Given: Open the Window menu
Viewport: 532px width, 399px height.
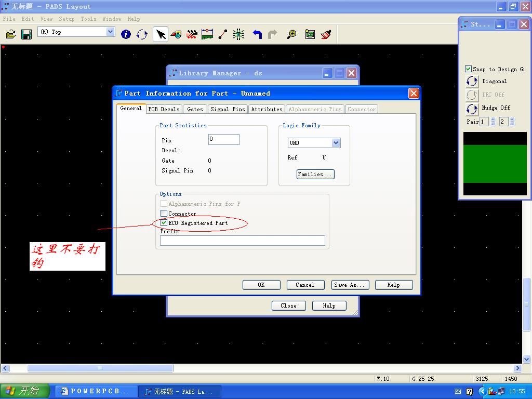Looking at the screenshot, I should (112, 19).
